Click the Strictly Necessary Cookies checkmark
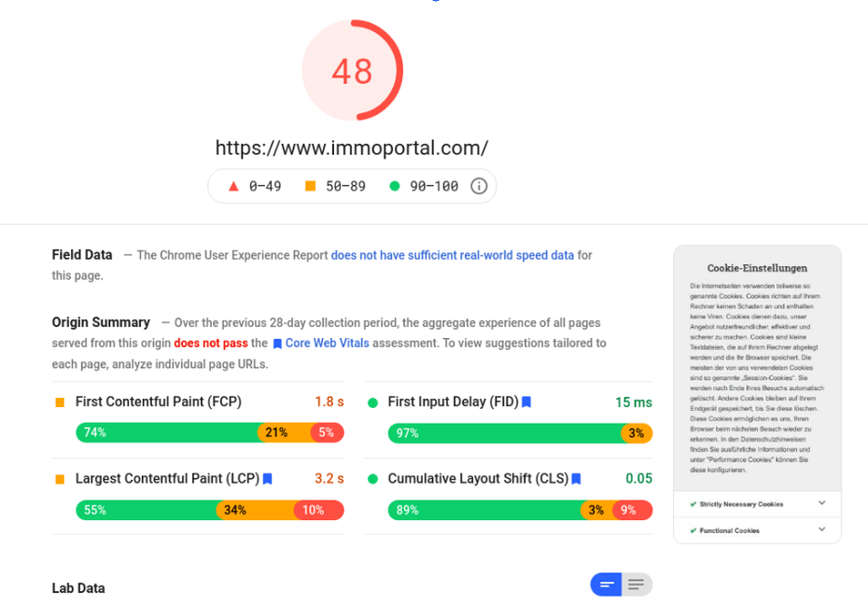 (693, 504)
